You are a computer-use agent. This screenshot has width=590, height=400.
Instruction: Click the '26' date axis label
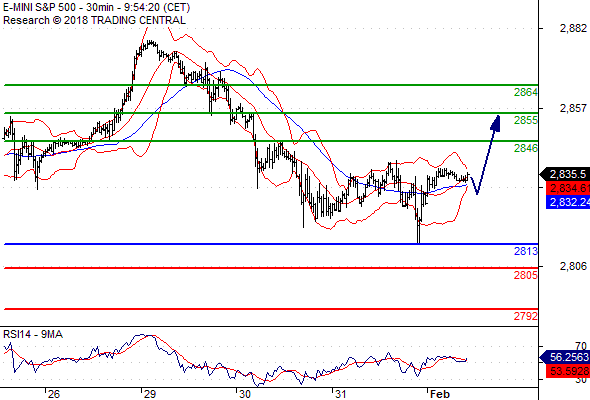click(53, 394)
